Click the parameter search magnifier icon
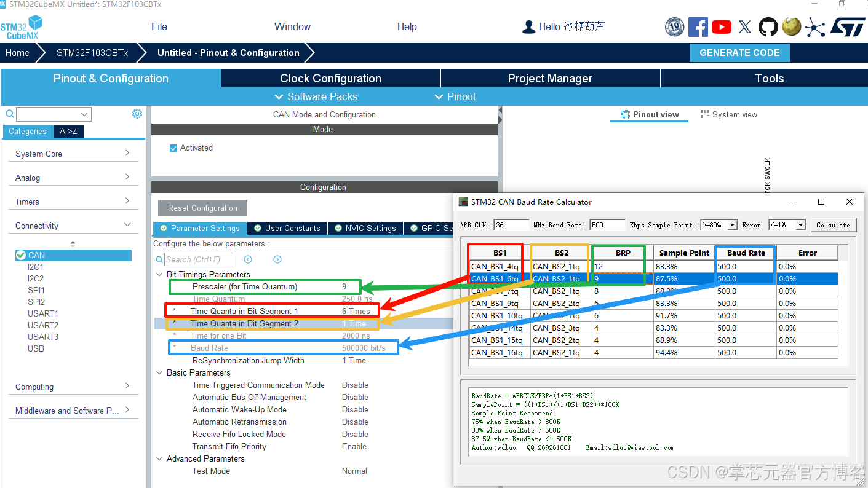868x488 pixels. pos(159,260)
